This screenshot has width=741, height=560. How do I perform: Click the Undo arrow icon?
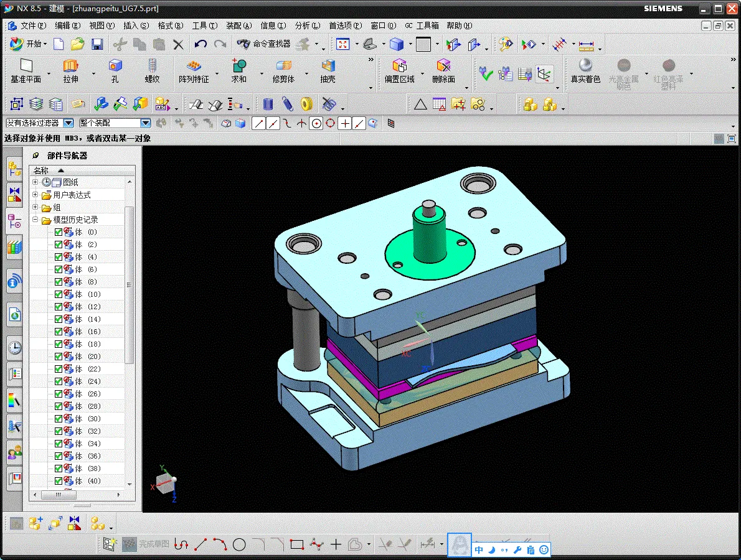click(201, 44)
